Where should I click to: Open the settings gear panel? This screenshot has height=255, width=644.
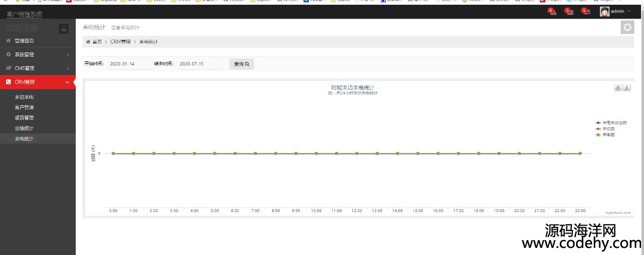point(627,27)
